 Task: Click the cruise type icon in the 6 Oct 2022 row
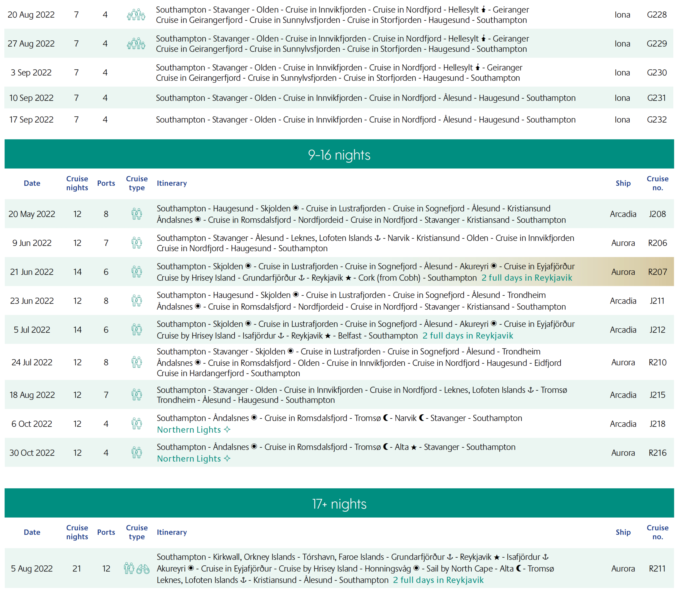137,424
